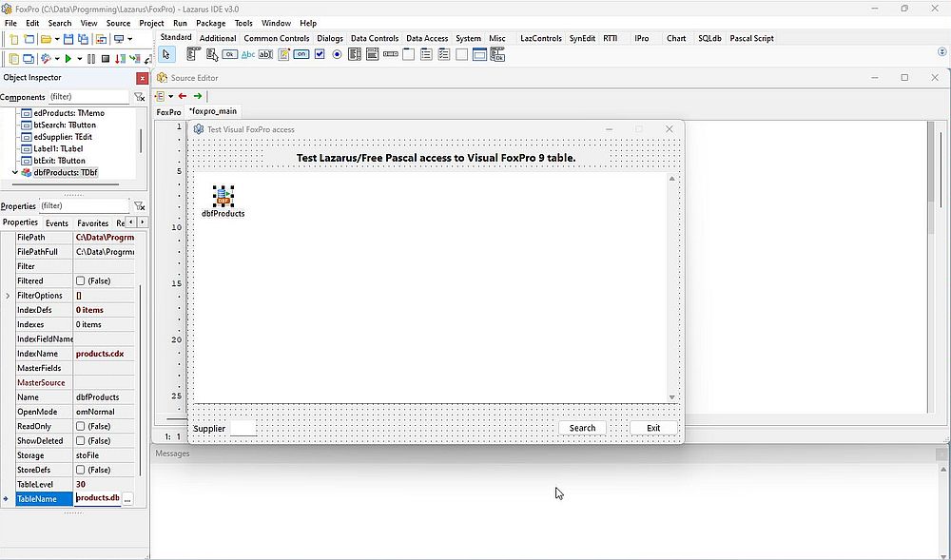Select the TLabel 'Abc' component icon

[x=248, y=54]
